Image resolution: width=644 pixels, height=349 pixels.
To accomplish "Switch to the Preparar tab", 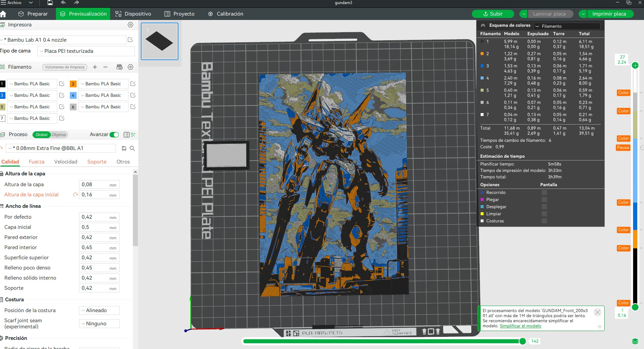I will (33, 14).
